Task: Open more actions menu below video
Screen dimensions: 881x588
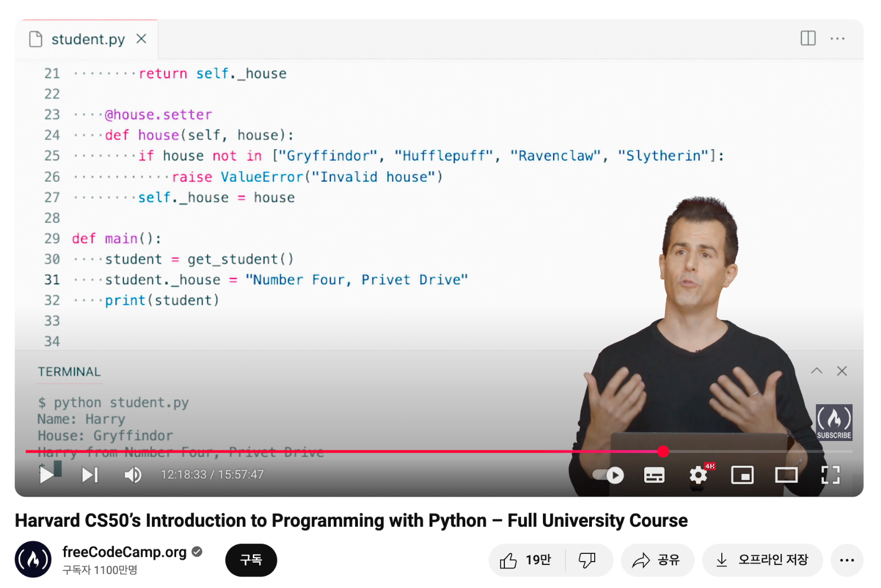Action: point(846,560)
